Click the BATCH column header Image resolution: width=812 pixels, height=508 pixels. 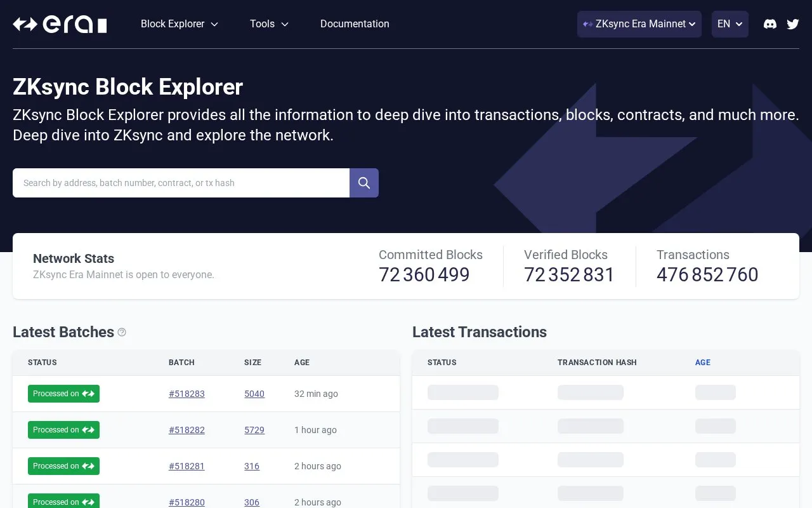[181, 363]
